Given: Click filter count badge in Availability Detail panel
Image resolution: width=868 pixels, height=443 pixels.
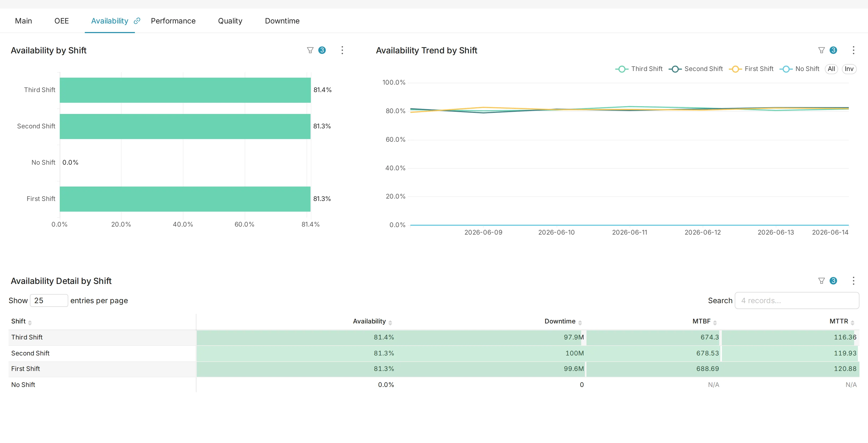Looking at the screenshot, I should pyautogui.click(x=833, y=281).
